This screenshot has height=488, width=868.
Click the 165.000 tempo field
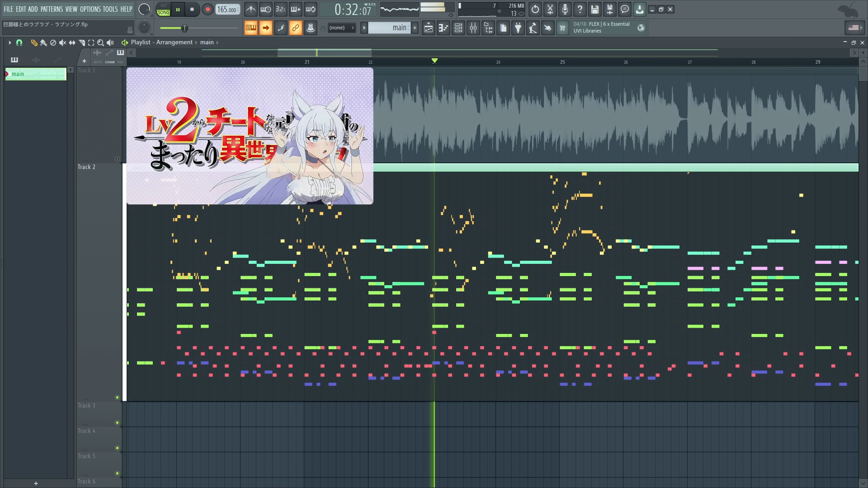[x=227, y=9]
